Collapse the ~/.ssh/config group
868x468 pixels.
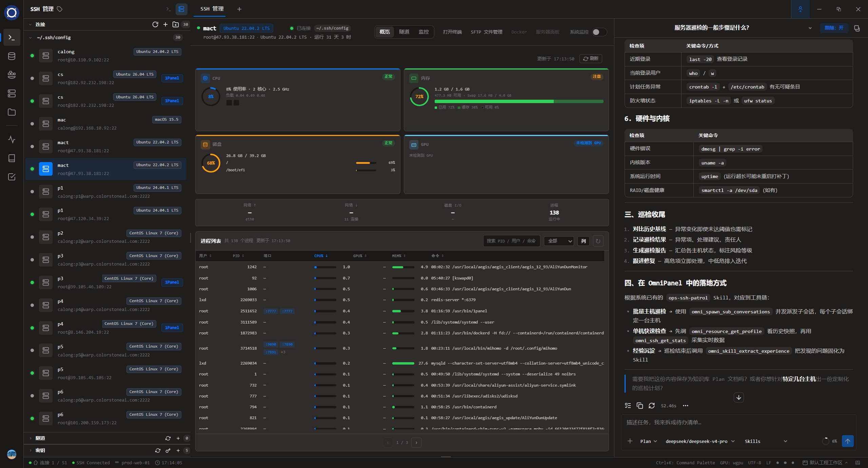click(x=30, y=38)
